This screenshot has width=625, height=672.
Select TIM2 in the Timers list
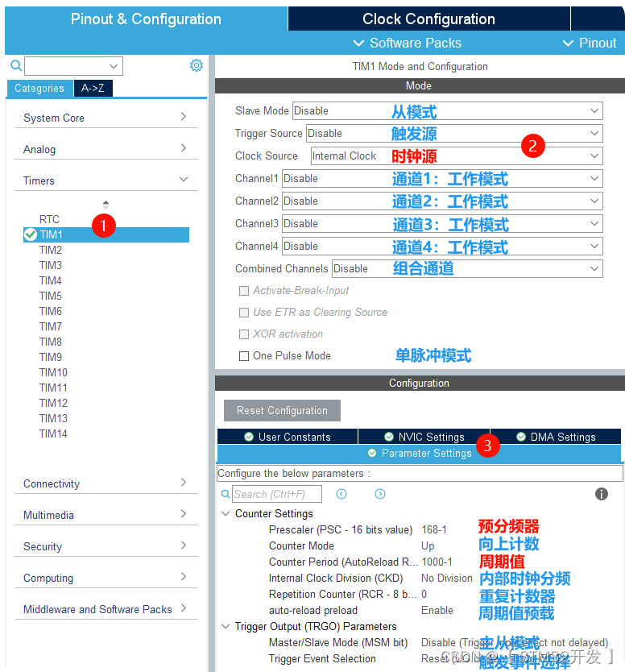point(51,250)
